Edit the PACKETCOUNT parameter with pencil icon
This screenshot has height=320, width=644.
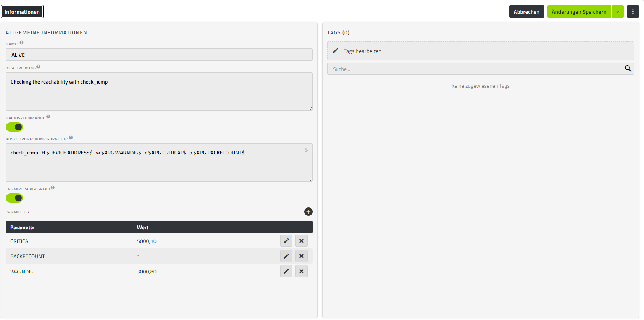tap(286, 256)
